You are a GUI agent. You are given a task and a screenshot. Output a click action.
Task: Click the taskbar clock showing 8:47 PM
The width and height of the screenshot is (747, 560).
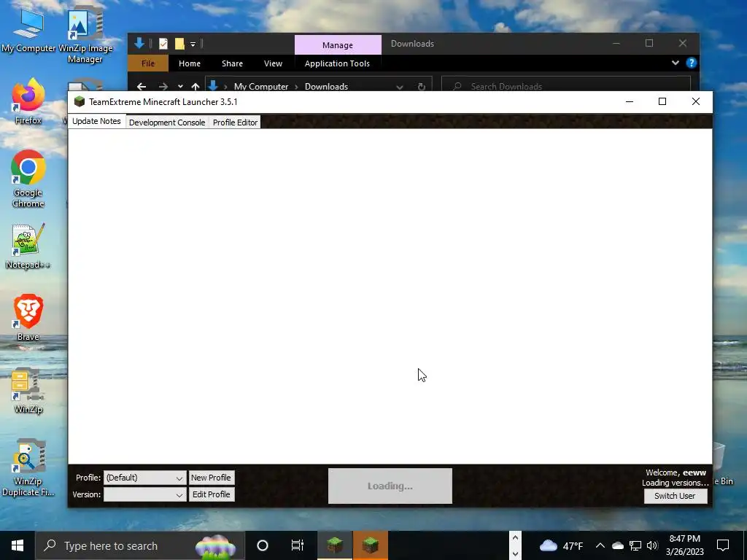click(x=684, y=545)
